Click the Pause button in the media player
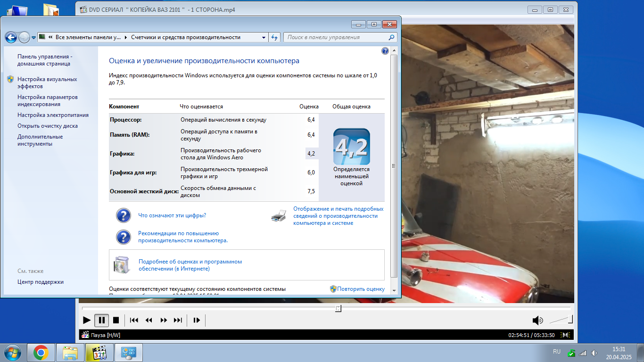Viewport: 644px width, 362px height. (x=101, y=320)
